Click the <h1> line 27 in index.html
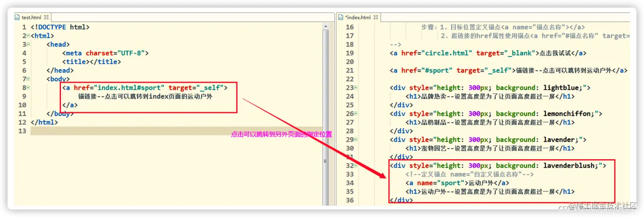The width and height of the screenshot is (644, 217). point(490,123)
